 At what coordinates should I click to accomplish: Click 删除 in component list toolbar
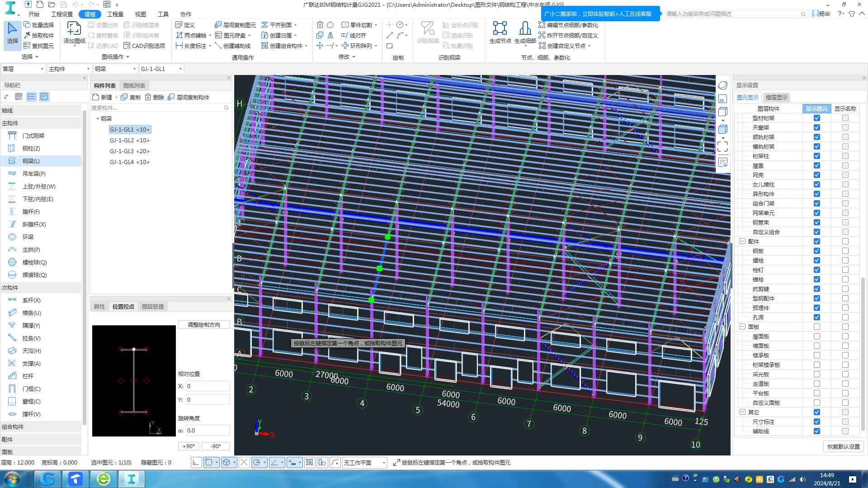[x=155, y=97]
